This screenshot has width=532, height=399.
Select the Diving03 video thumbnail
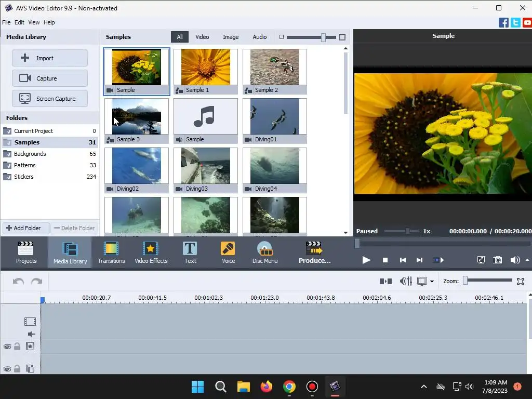tap(206, 170)
